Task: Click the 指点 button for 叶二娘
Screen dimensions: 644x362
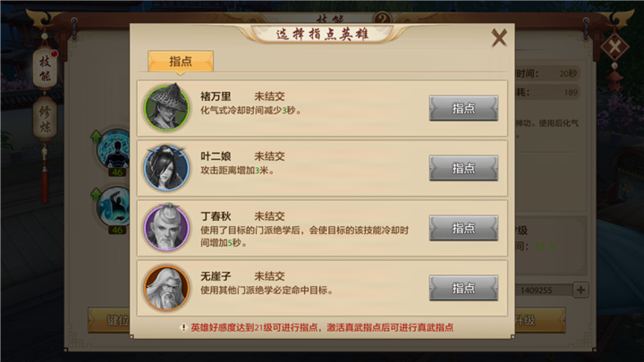Action: point(463,168)
